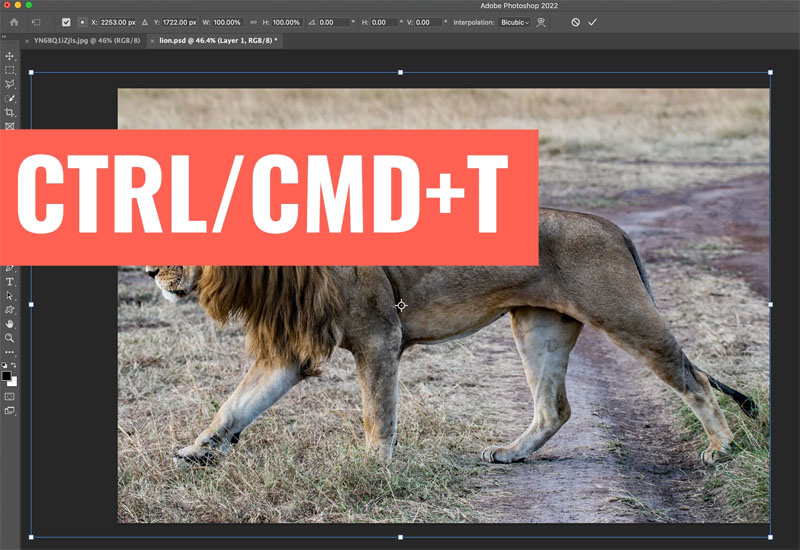Select the Quick Selection brush tool

(10, 98)
